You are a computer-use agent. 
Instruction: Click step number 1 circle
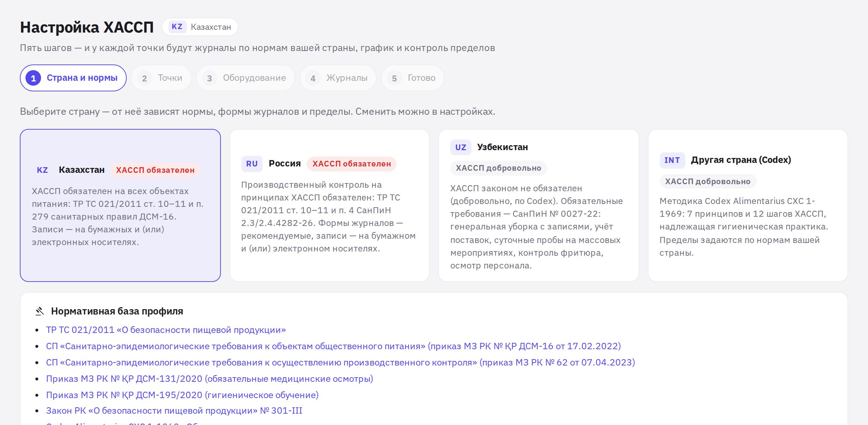click(x=33, y=78)
